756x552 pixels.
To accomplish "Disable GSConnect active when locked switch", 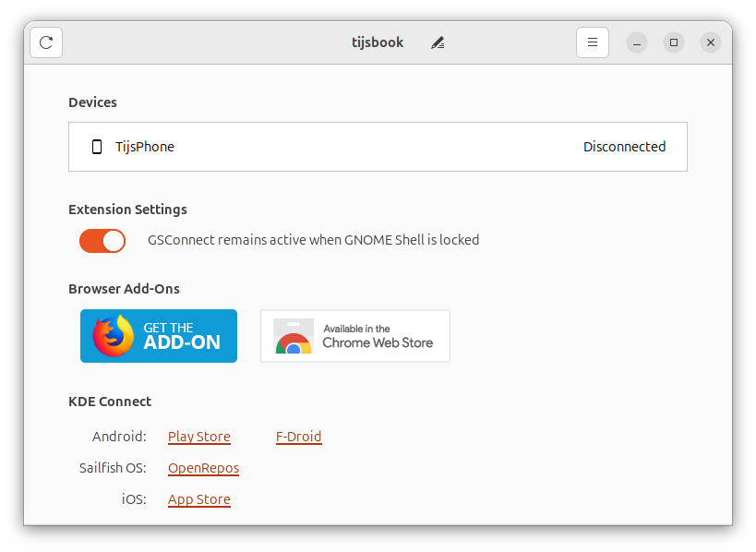I will click(x=102, y=241).
